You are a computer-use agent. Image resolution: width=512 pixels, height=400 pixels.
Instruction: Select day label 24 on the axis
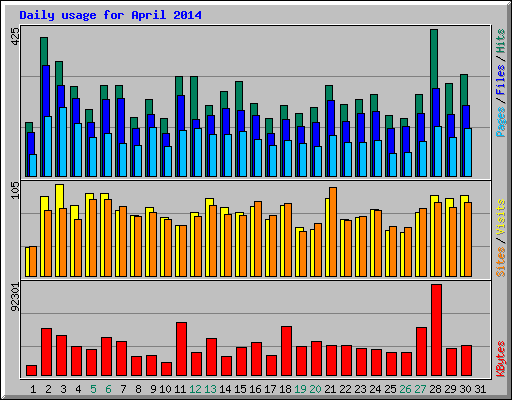pyautogui.click(x=375, y=389)
